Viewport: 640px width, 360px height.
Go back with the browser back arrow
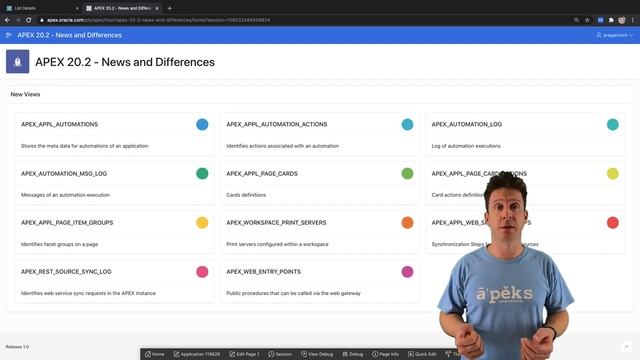tap(7, 20)
